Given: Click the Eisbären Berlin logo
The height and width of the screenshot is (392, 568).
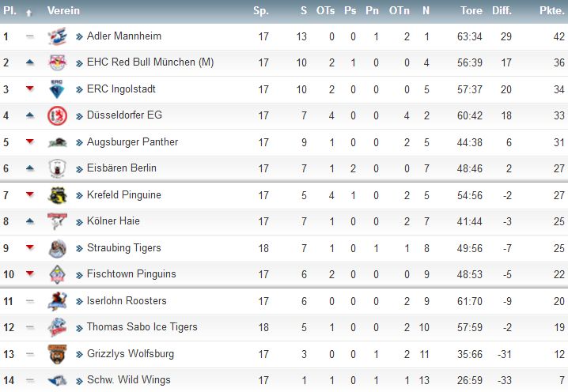Looking at the screenshot, I should 57,168.
